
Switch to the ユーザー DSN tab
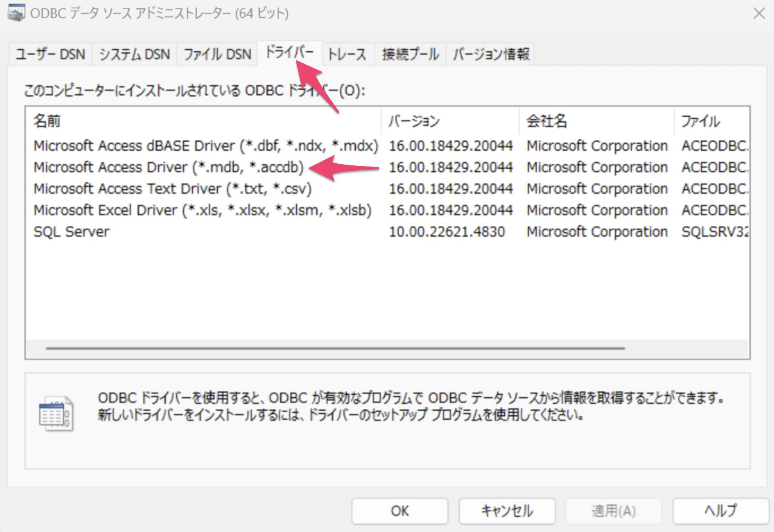pyautogui.click(x=50, y=54)
